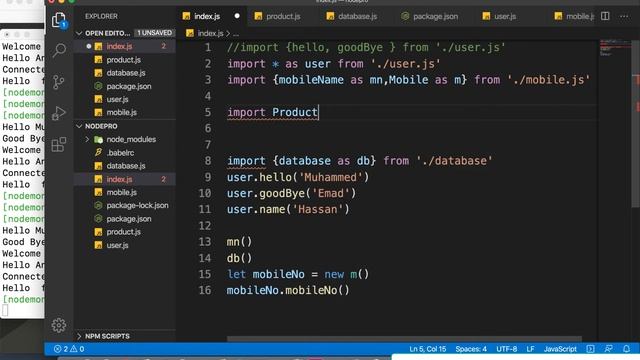Click line number 12 in the gutter
Viewport: 640px width, 360px height.
tap(204, 225)
